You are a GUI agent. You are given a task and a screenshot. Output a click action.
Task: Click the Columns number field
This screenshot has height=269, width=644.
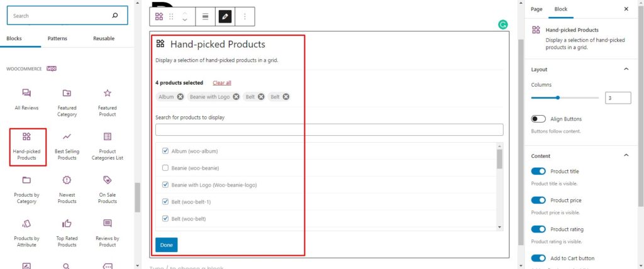[x=618, y=98]
